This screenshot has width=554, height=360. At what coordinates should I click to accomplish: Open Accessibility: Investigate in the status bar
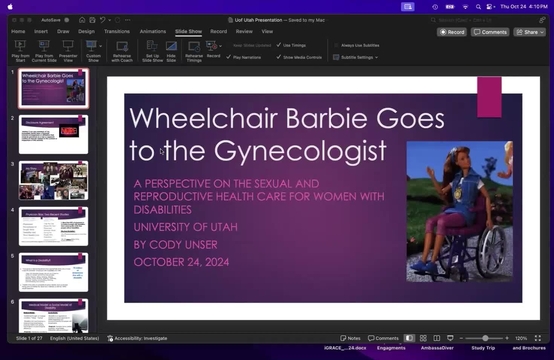(137, 338)
